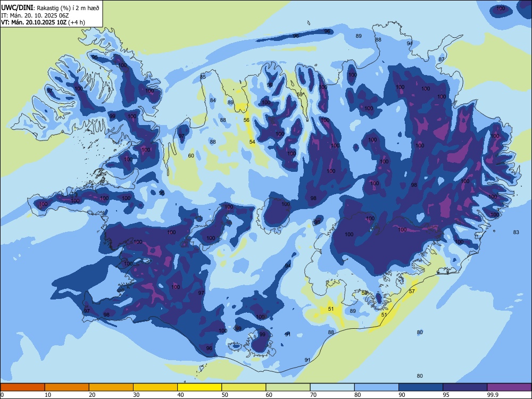532x399 pixels.
Task: Click the initial time line 'IT: Mán. 20. 10. 2025 06Z'
Action: [x=35, y=15]
